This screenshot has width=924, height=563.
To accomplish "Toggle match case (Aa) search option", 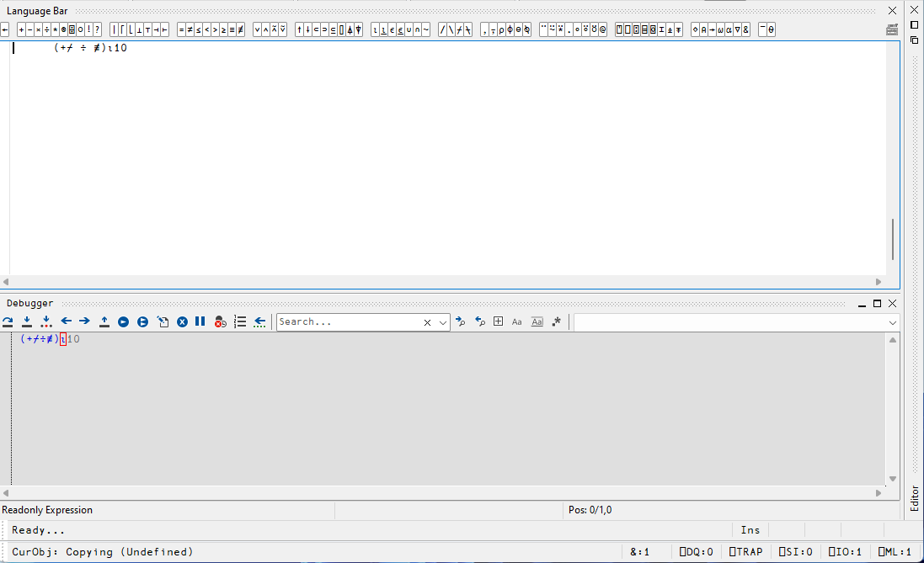I will point(517,321).
